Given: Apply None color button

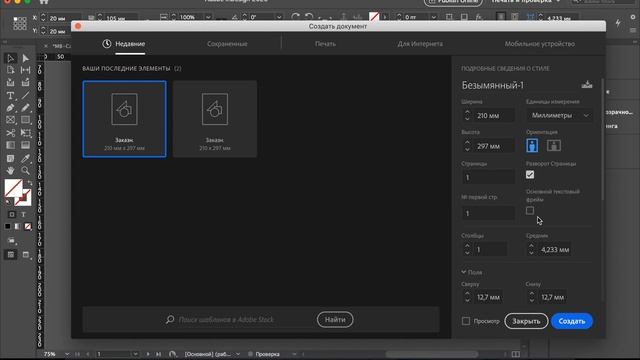Looking at the screenshot, I should coord(28,227).
